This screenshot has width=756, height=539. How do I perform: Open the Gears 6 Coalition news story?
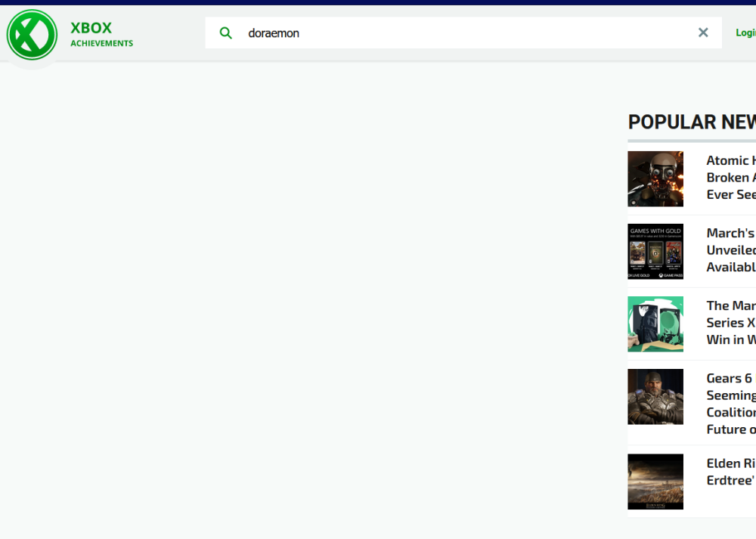pyautogui.click(x=730, y=403)
